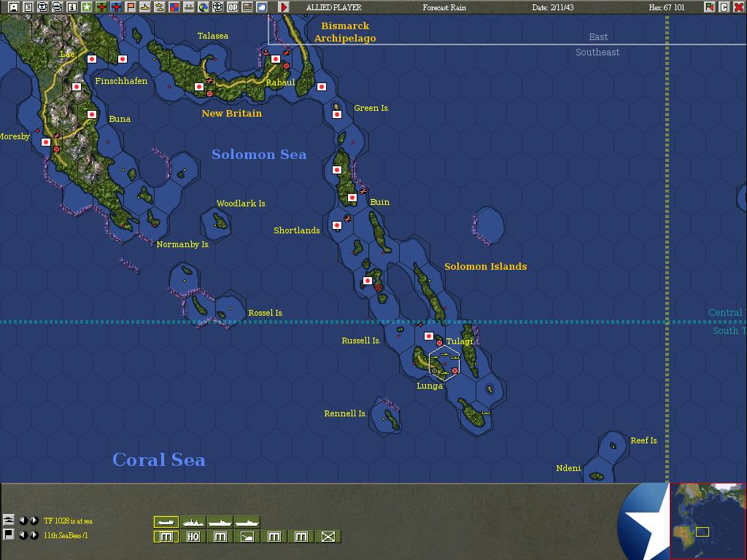Go to previous land unit with left arrow

point(23,535)
